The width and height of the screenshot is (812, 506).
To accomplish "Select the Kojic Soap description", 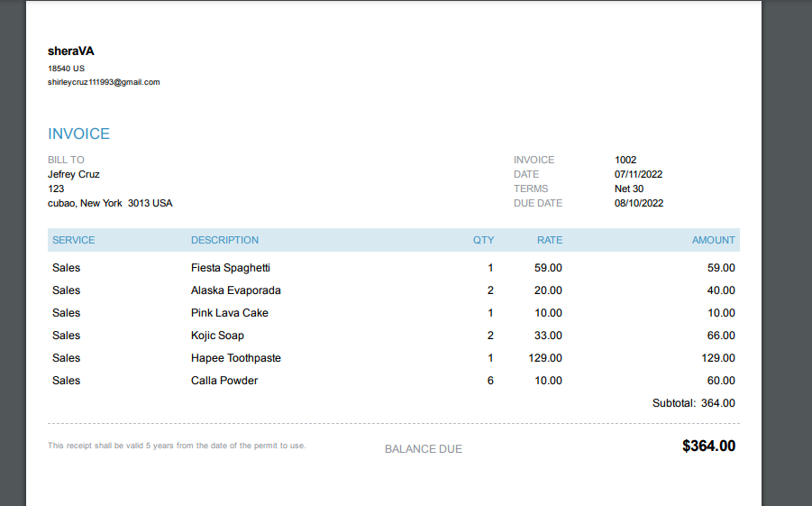I will 217,336.
